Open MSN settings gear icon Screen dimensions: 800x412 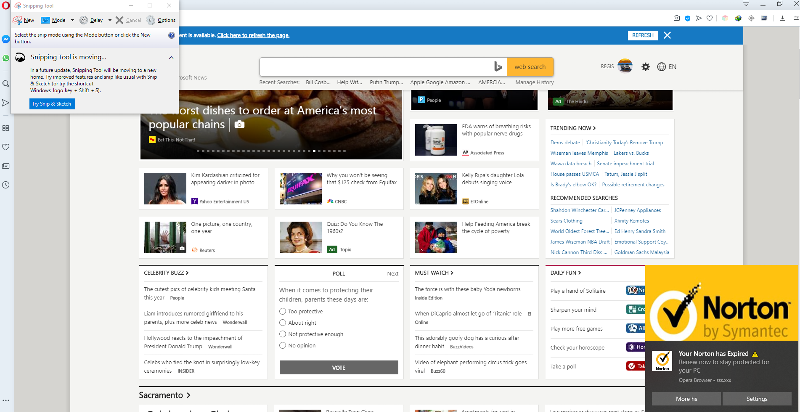point(645,67)
